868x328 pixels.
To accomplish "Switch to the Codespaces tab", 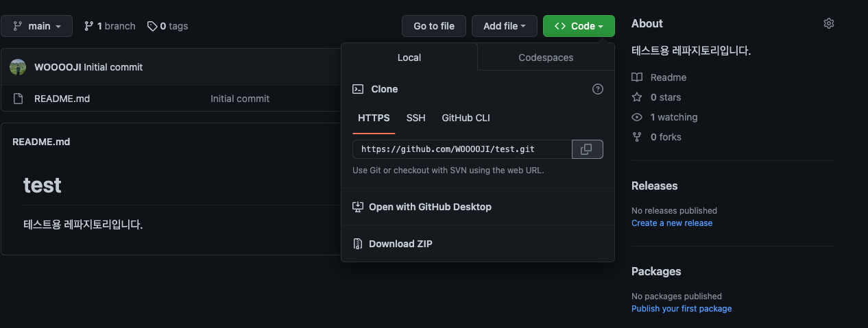I will (x=546, y=58).
